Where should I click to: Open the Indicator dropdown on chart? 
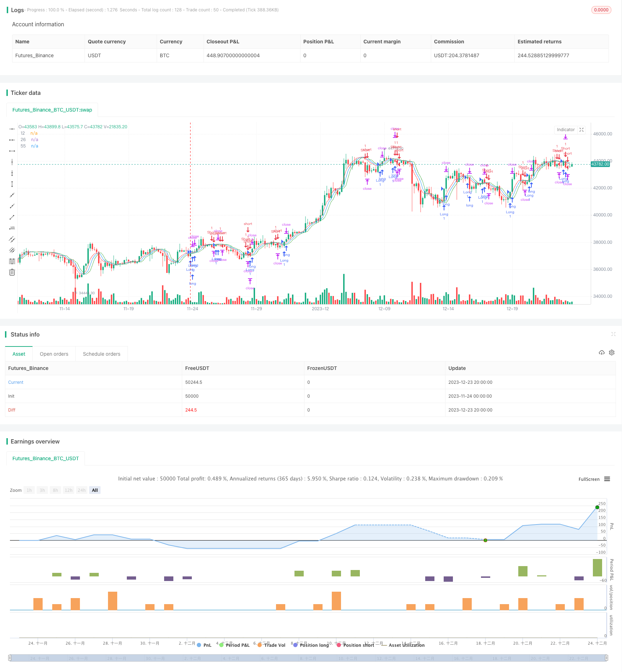(x=566, y=130)
